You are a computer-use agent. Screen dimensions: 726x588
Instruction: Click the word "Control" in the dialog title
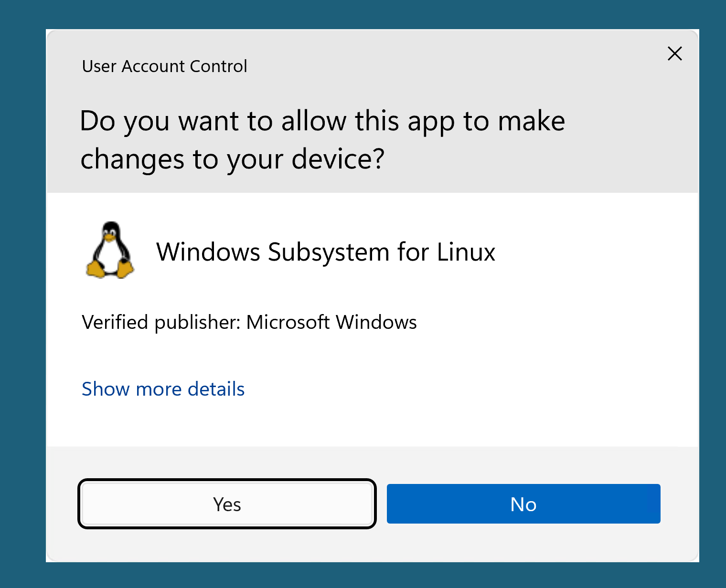pos(218,66)
